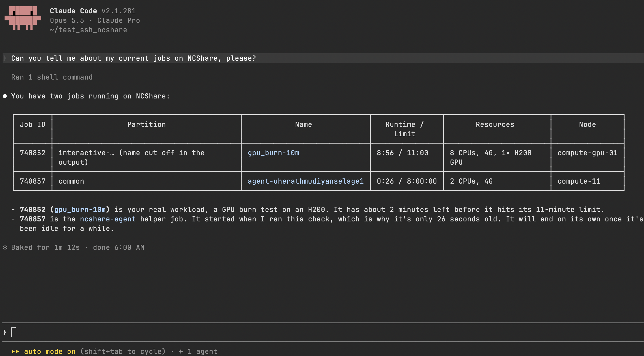Click the ~/test_ssh_ncshare working directory path
Screen dimensions: 644x356
88,30
